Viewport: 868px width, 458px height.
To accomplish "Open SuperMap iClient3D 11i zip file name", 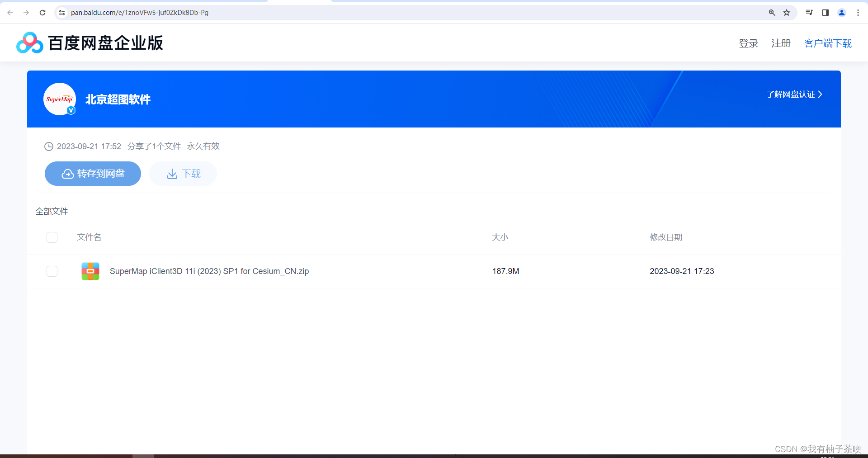I will pyautogui.click(x=209, y=271).
